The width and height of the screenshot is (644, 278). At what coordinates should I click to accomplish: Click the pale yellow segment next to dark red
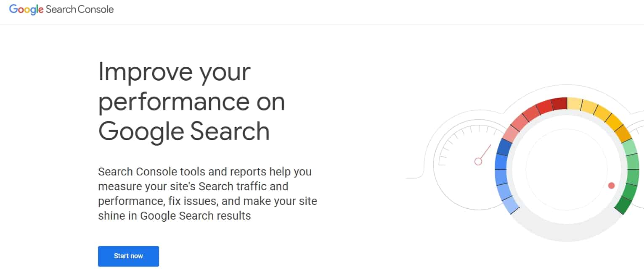point(575,104)
